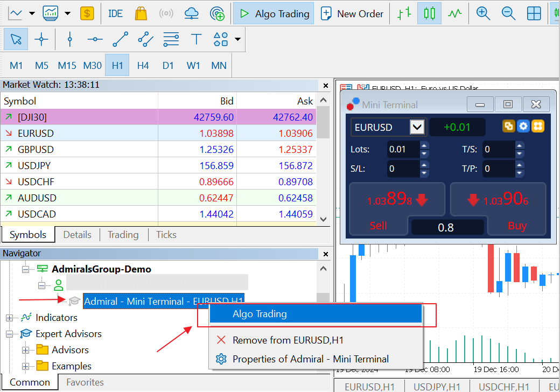Open the VPS cloud icon
This screenshot has height=392, width=560.
coord(192,13)
